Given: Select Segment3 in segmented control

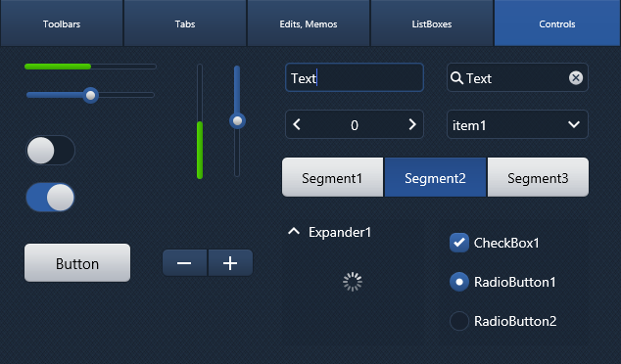Looking at the screenshot, I should (538, 177).
